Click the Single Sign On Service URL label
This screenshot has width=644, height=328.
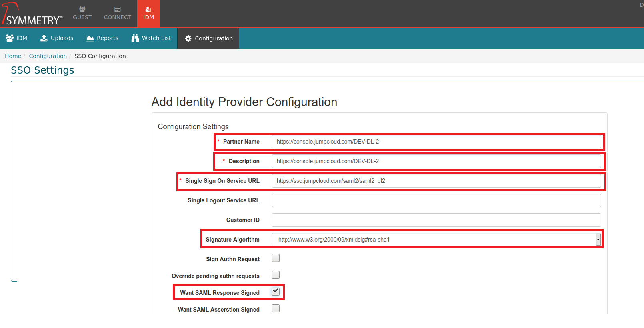click(x=222, y=181)
